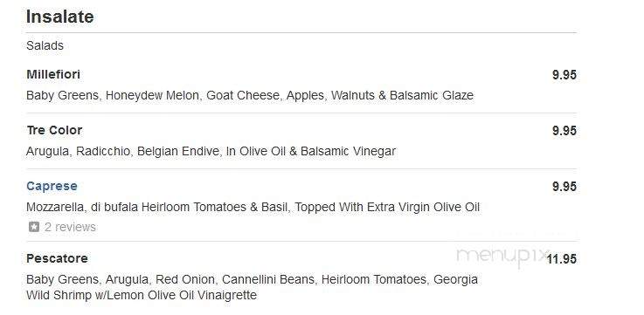Click the Tre Color ingredients description

211,151
